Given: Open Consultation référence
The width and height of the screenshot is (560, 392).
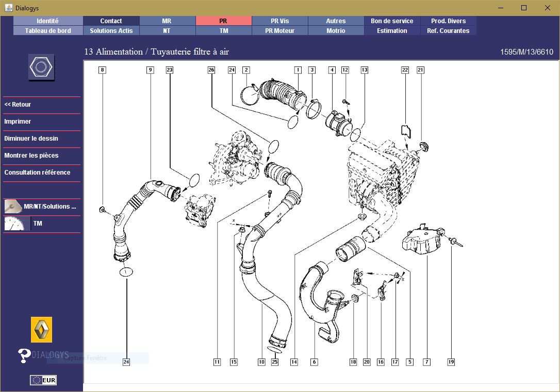Looking at the screenshot, I should (37, 172).
